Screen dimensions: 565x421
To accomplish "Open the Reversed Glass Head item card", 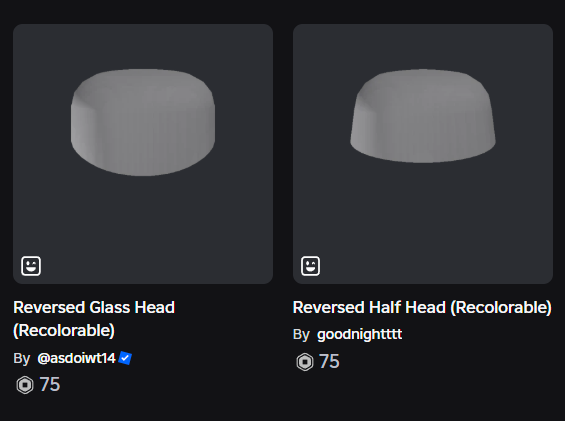I will click(x=143, y=154).
